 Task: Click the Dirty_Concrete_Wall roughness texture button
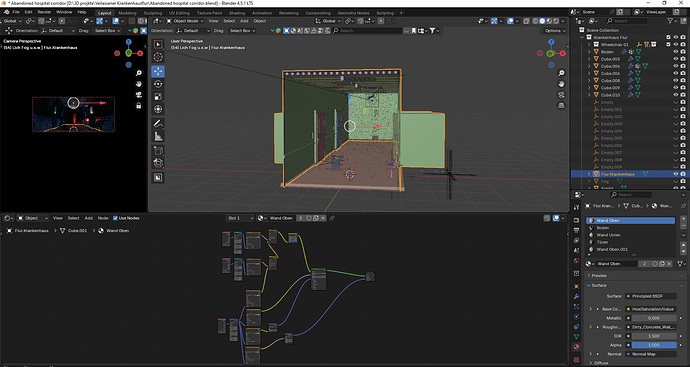(x=651, y=327)
